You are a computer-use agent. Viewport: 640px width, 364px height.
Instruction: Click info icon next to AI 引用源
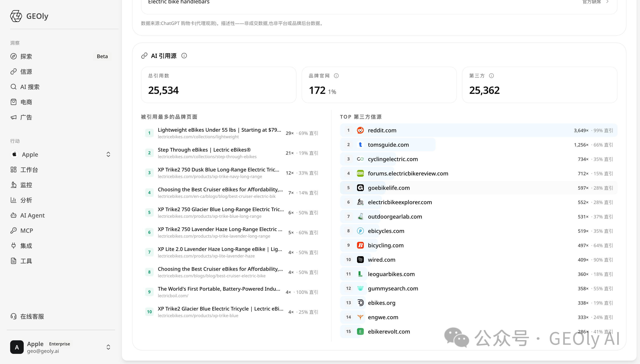[184, 56]
